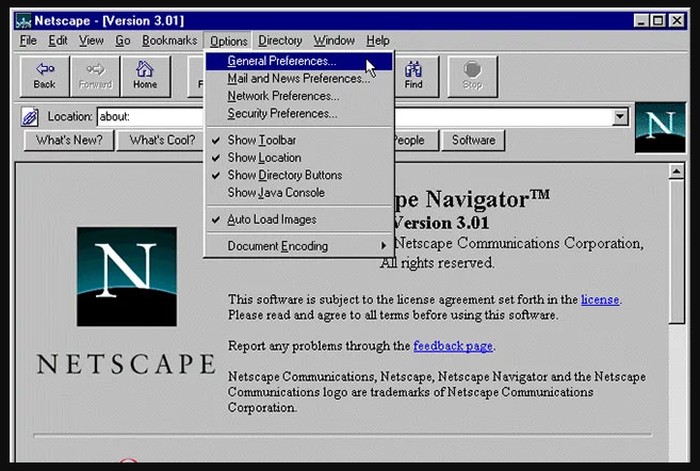Viewport: 700px width, 471px height.
Task: Click the People directory button
Action: tap(416, 140)
